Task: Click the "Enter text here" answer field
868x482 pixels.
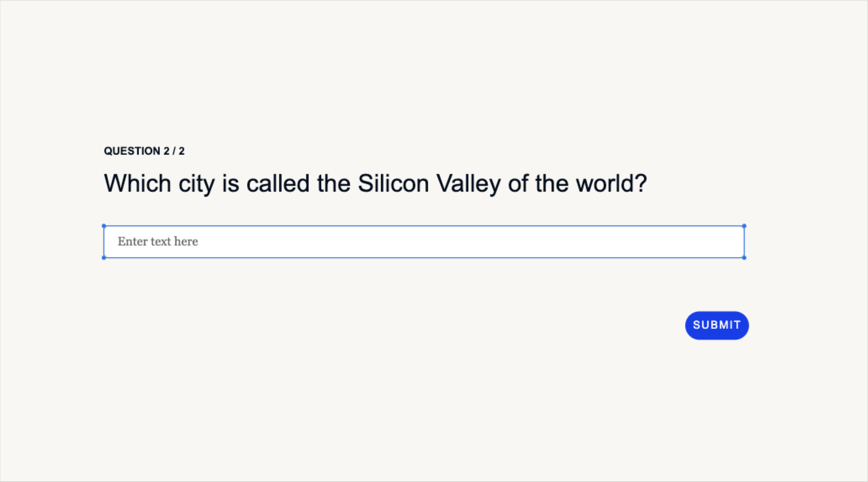Action: click(424, 242)
